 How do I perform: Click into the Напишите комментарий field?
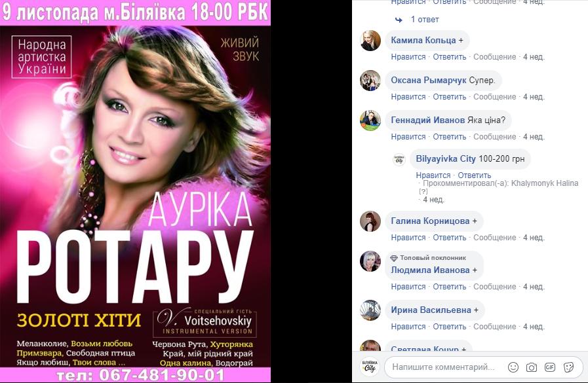443,367
